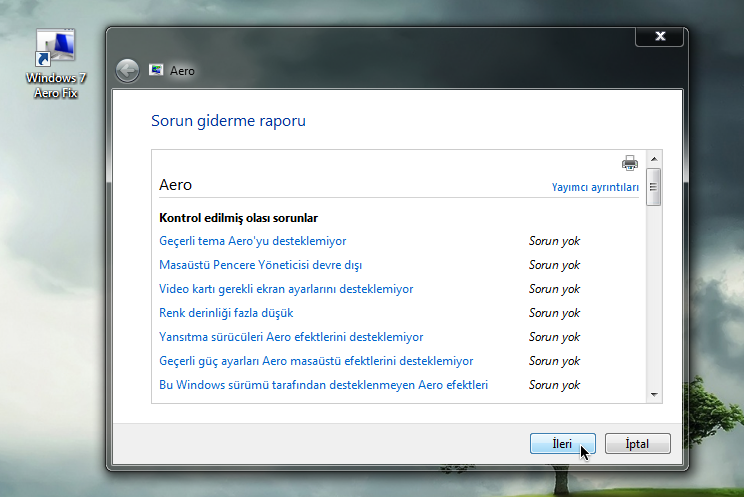Click 'Sorun yok' beside Masaüstü Pencere Yöneticisi row
This screenshot has height=497, width=744.
(554, 265)
